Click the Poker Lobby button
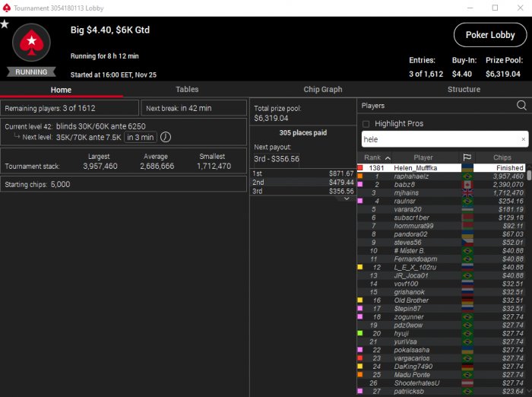The height and width of the screenshot is (397, 532). [490, 35]
